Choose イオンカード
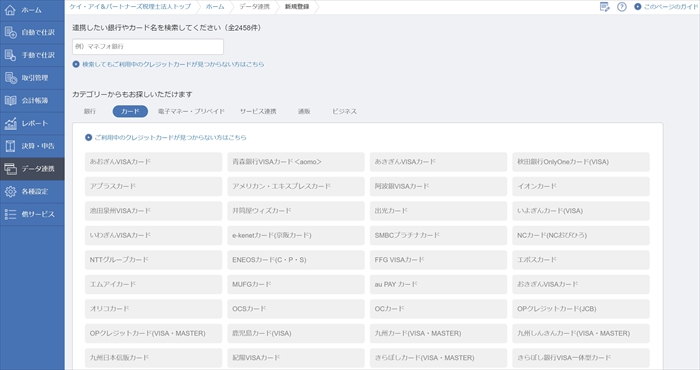The image size is (700, 370). click(x=581, y=186)
